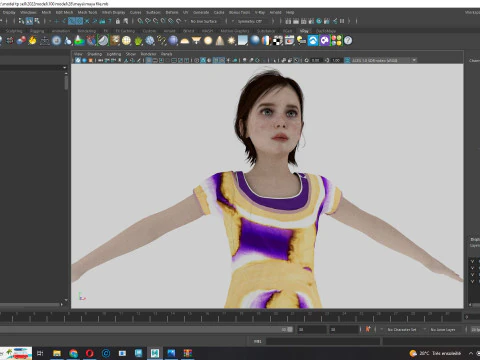Click the light bulb list shelf icon

click(301, 41)
